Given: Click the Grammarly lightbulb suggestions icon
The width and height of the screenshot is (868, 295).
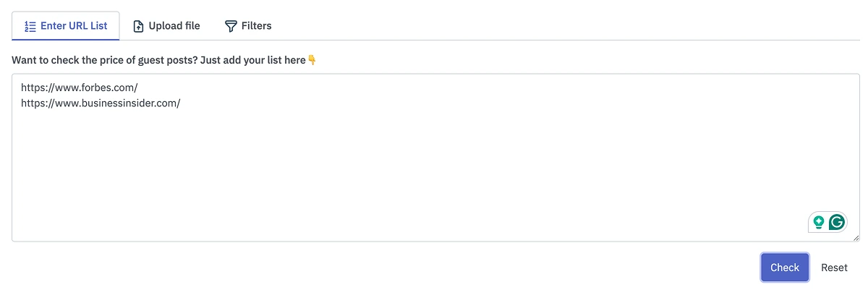Looking at the screenshot, I should coord(819,222).
